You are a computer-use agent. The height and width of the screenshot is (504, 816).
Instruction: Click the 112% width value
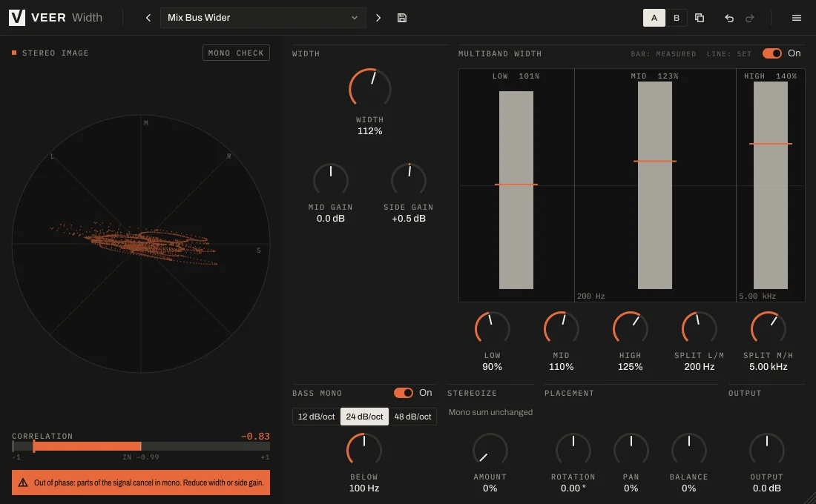pos(369,131)
